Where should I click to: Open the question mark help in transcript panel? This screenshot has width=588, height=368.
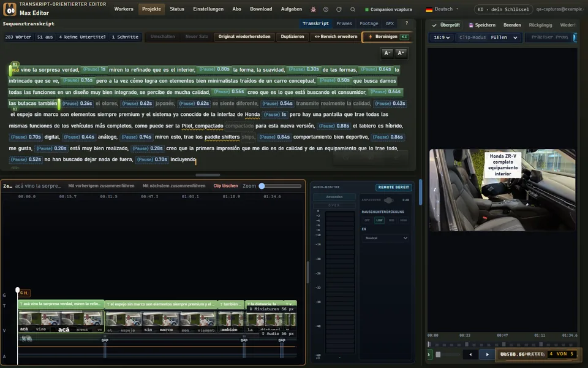pos(407,23)
